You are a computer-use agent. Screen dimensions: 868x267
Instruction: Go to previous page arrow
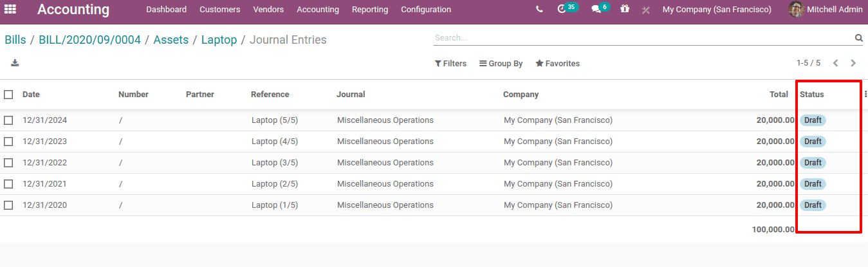[836, 63]
